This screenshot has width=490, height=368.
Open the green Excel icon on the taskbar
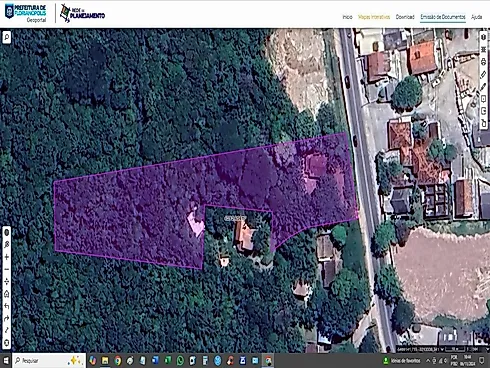coord(168,361)
